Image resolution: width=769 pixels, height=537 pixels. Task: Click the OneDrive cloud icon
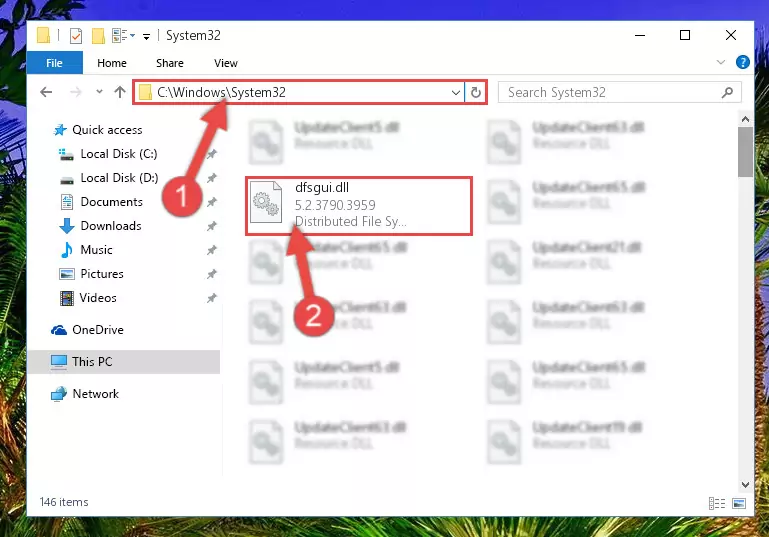tap(59, 330)
